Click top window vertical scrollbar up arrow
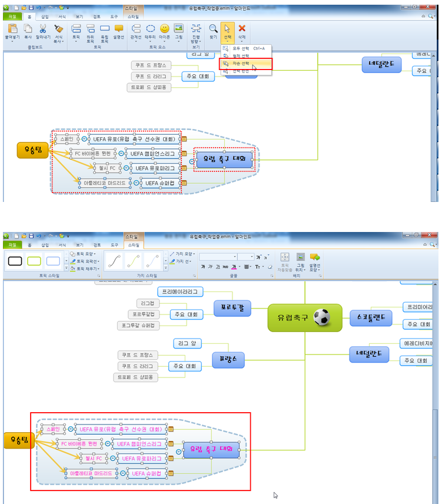 434,55
